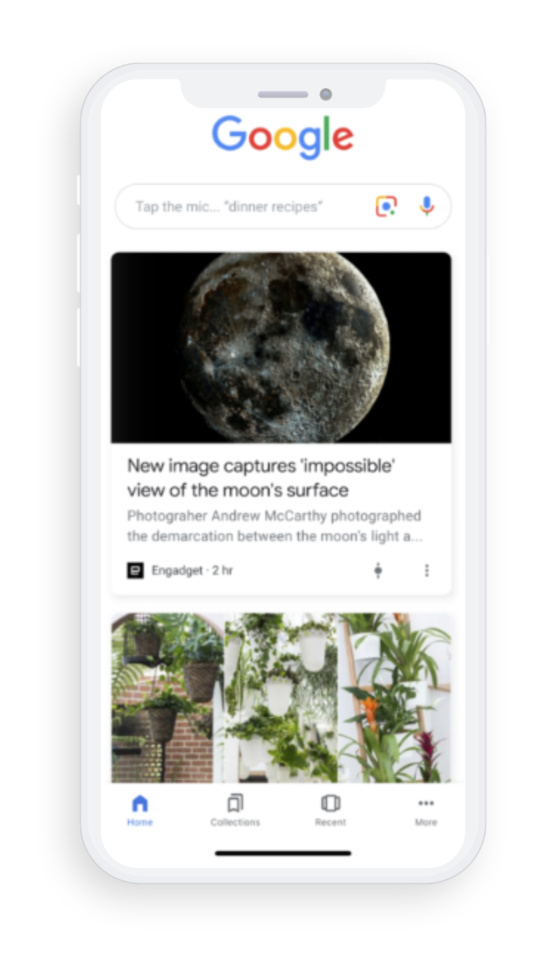The width and height of the screenshot is (560, 971).
Task: Tap the follow-interest control icon on Engadget card
Action: pos(378,570)
